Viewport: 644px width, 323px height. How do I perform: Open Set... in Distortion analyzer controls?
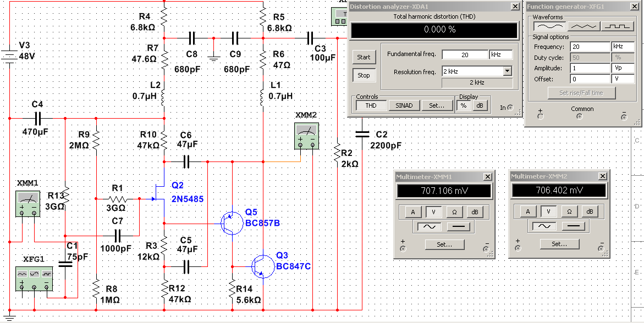click(436, 105)
